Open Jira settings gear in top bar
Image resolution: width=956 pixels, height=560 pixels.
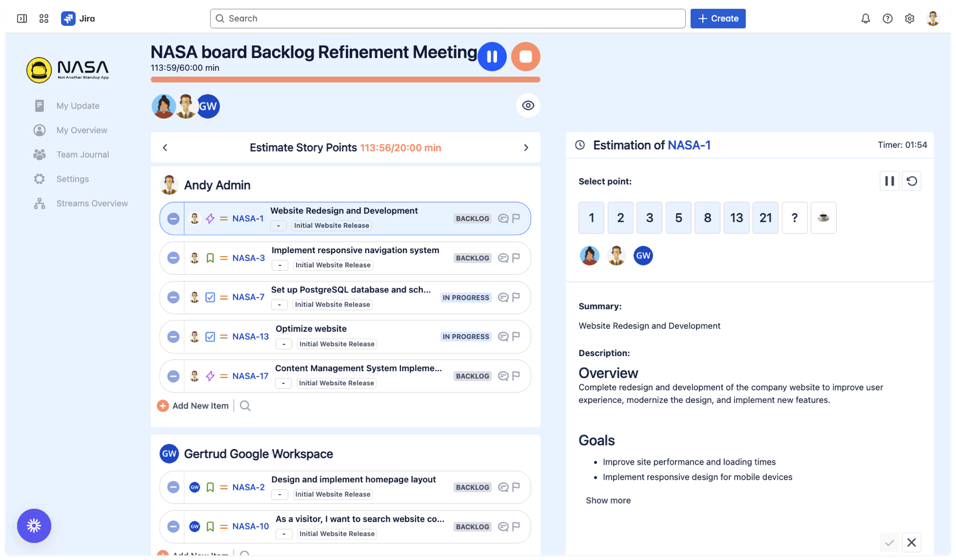click(909, 19)
